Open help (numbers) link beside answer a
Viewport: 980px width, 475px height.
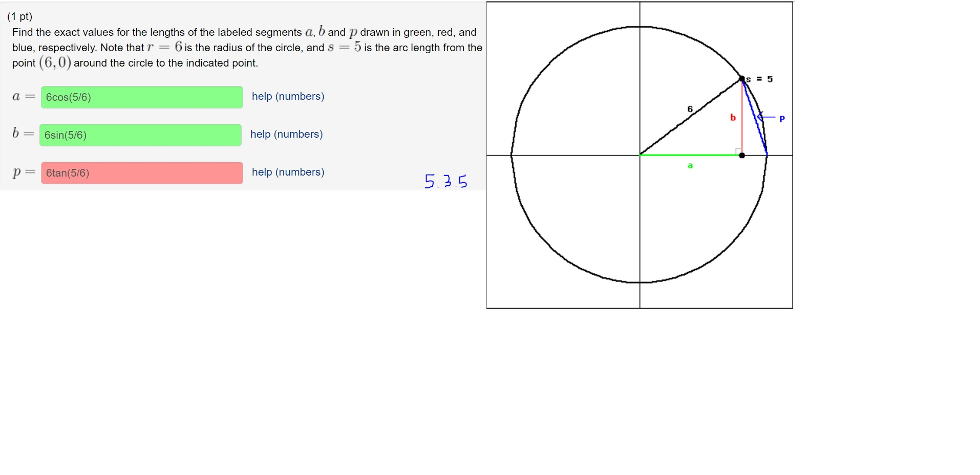[x=288, y=96]
